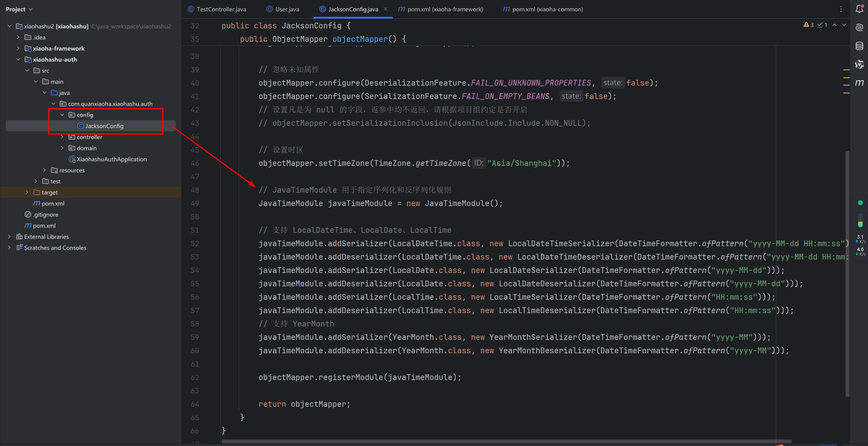Expand the resources folder
Image resolution: width=868 pixels, height=446 pixels.
coord(45,170)
